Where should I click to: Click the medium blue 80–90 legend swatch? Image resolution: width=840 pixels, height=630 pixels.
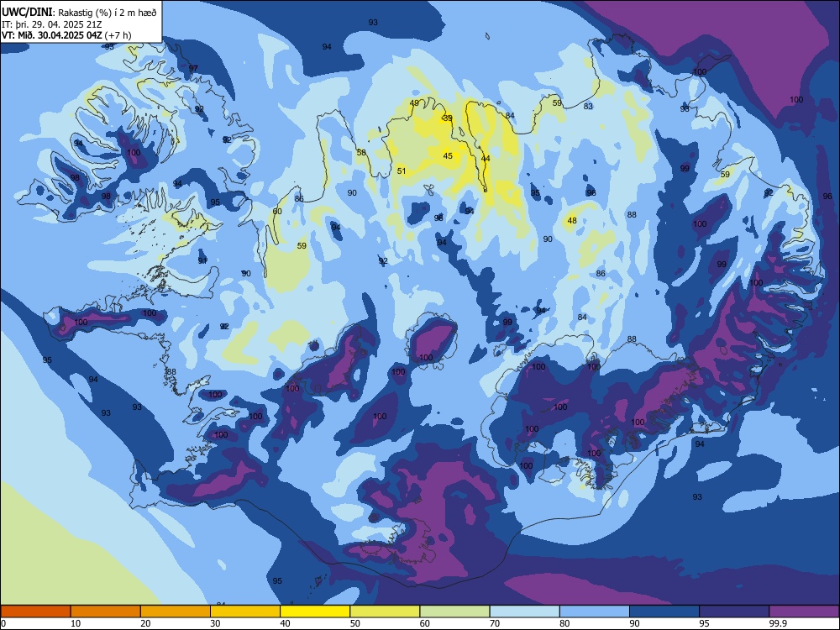pyautogui.click(x=595, y=612)
